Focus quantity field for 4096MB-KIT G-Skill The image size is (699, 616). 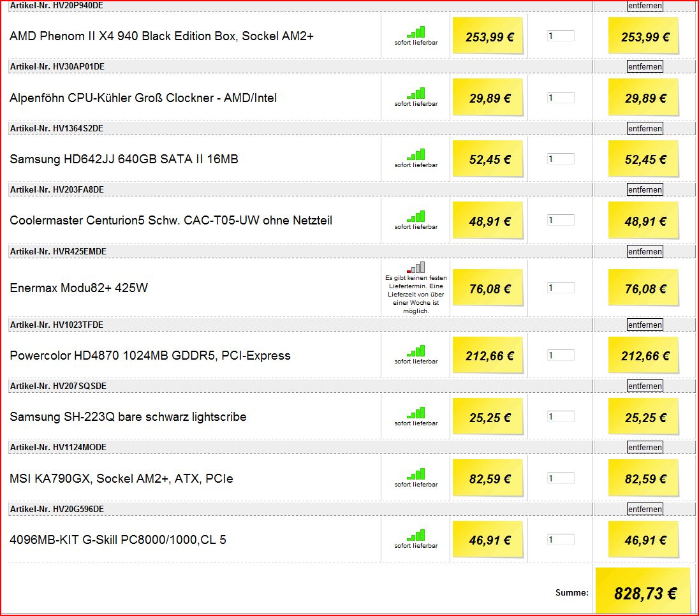(x=561, y=539)
